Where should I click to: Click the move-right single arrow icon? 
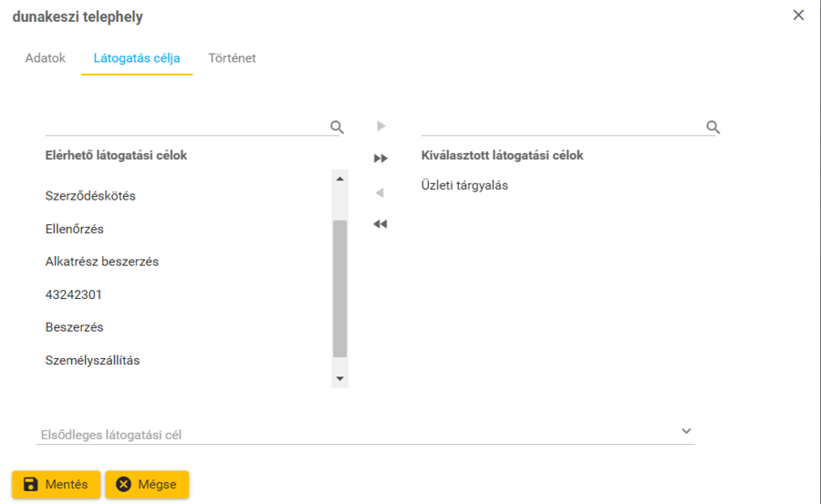[x=381, y=126]
